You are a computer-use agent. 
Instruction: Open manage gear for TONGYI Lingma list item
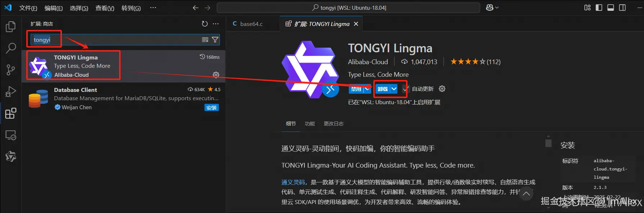pos(216,75)
